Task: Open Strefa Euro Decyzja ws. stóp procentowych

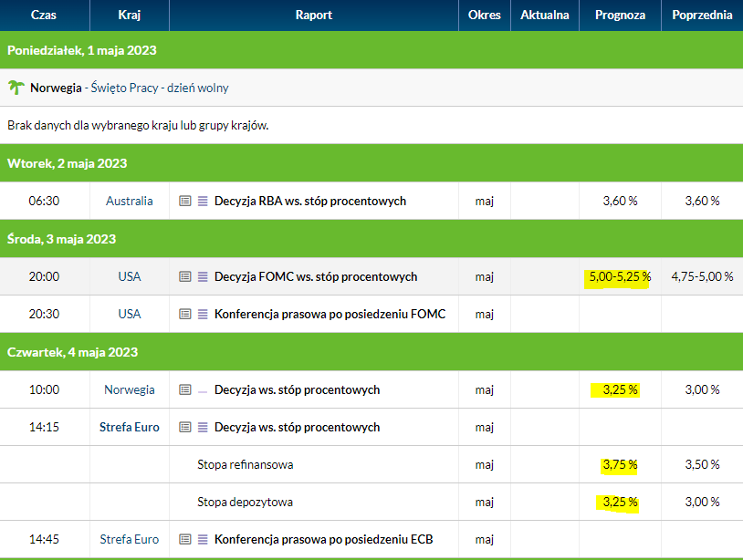Action: point(297,427)
